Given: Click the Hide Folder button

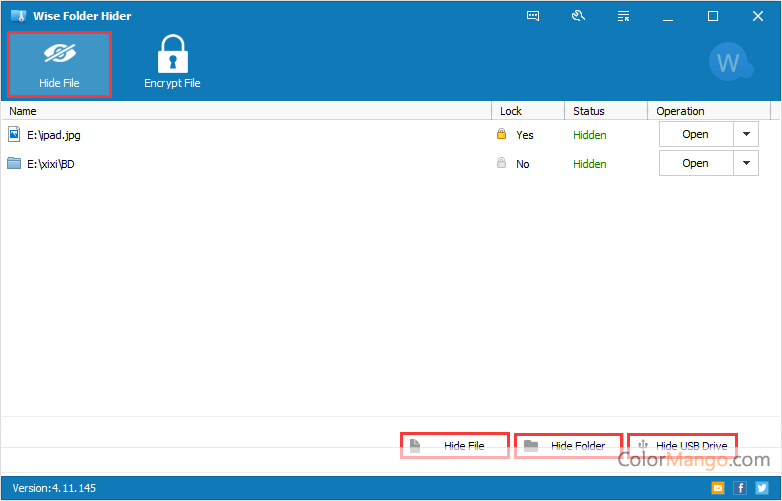Looking at the screenshot, I should coord(568,446).
